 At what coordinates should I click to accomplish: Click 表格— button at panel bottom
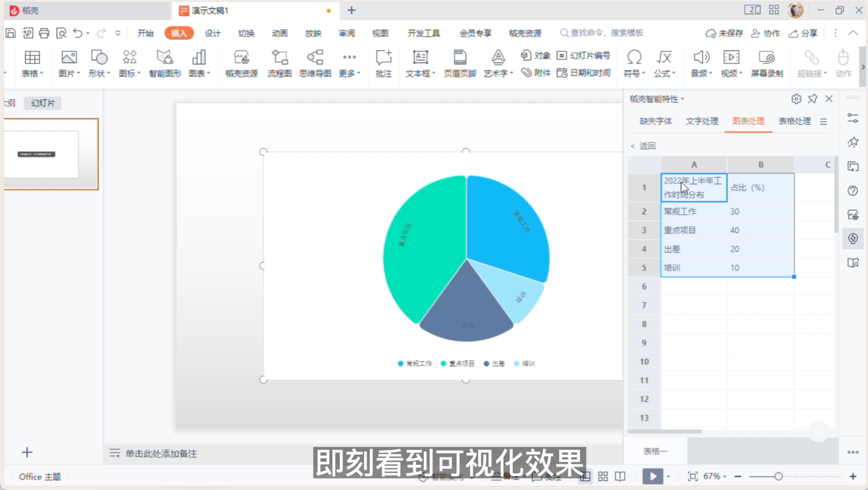(656, 451)
